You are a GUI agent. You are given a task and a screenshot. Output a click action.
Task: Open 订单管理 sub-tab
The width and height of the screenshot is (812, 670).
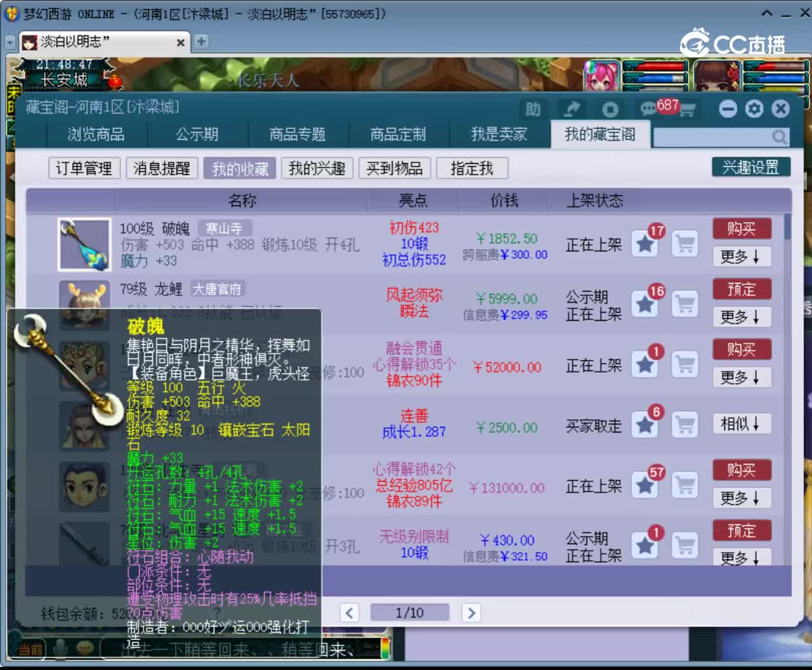click(x=84, y=168)
